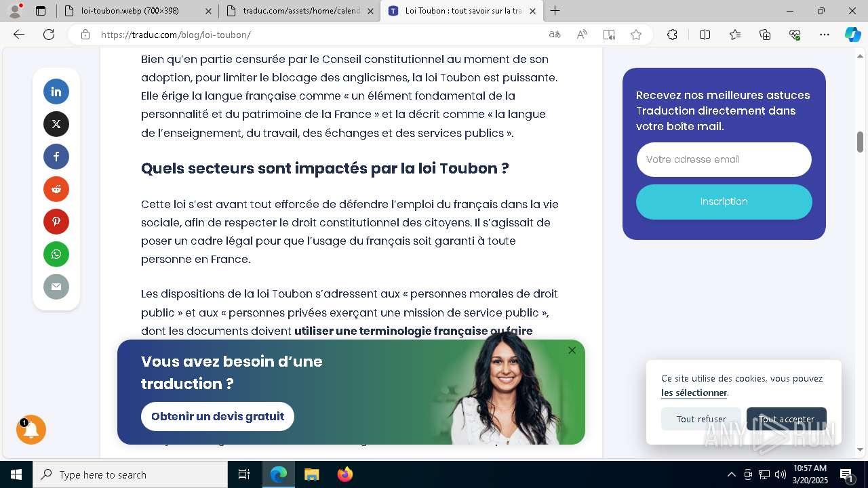Open Windows notification center
Image resolution: width=868 pixels, height=488 pixels.
(x=847, y=474)
